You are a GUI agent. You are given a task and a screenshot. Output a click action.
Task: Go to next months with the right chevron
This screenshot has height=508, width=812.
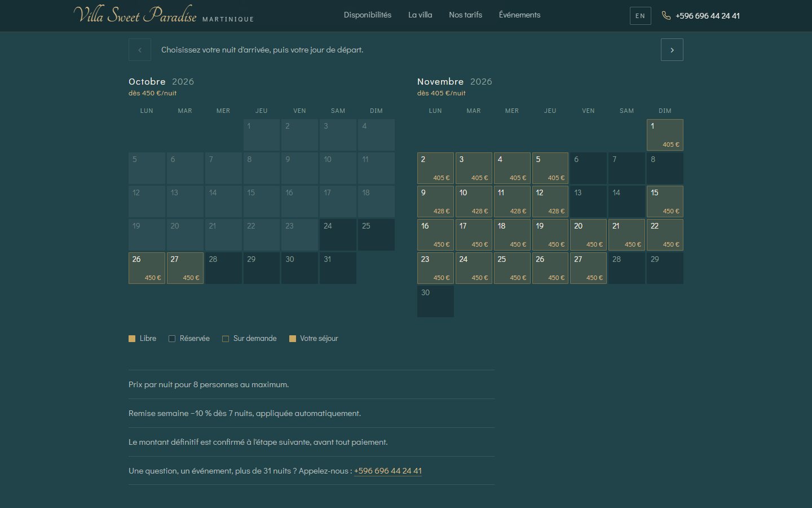[x=672, y=50]
